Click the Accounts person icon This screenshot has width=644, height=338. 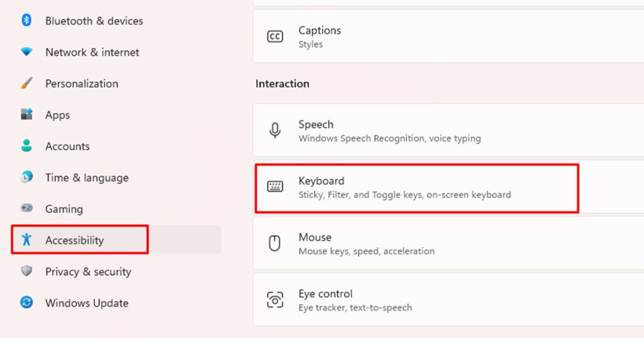tap(26, 146)
